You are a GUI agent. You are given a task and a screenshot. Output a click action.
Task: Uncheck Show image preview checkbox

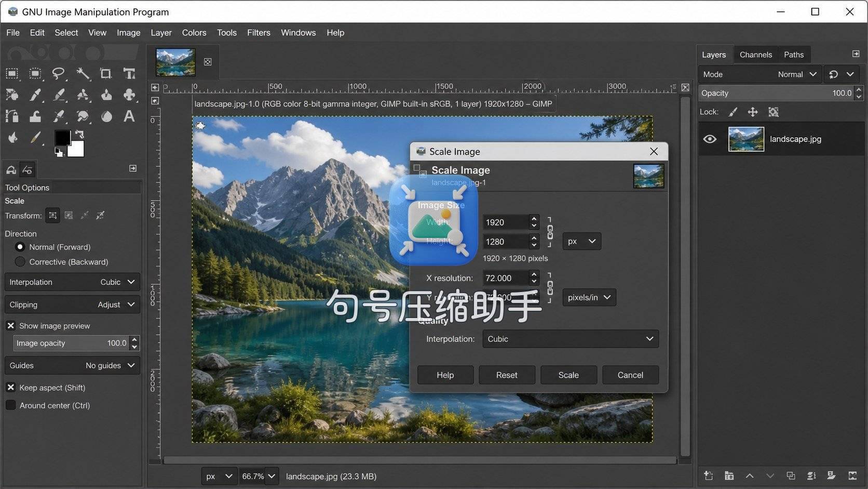coord(10,326)
